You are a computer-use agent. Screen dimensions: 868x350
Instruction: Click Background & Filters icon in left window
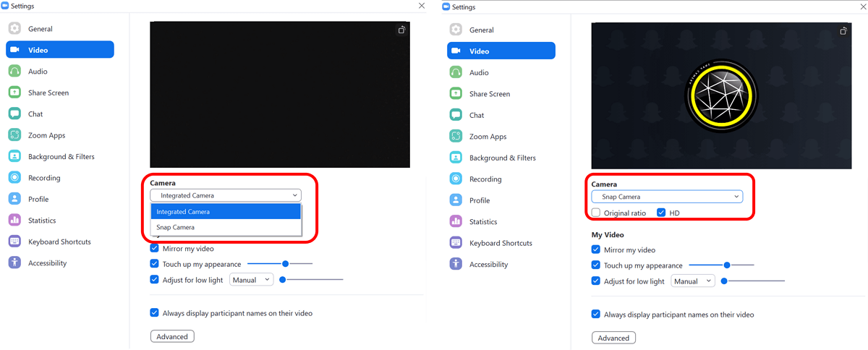pyautogui.click(x=14, y=156)
